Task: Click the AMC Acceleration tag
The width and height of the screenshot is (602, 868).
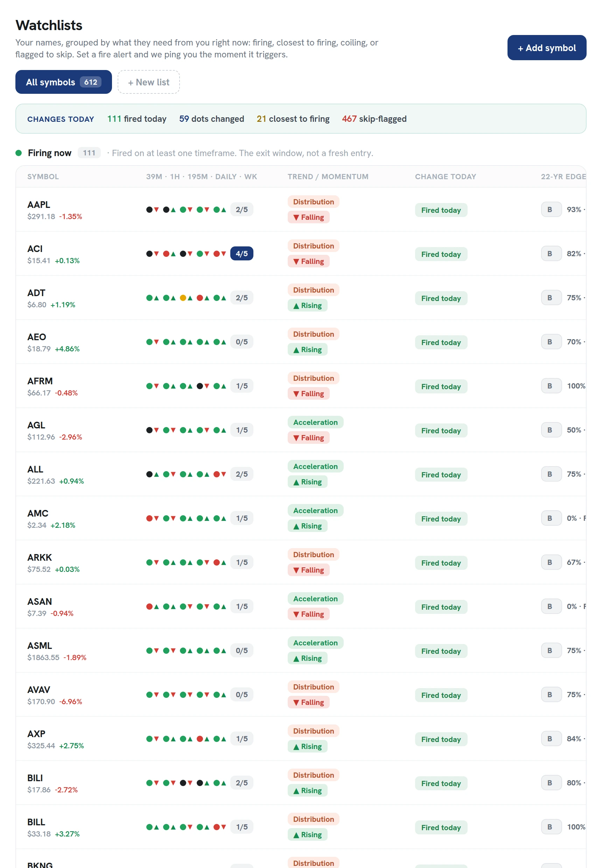Action: pos(315,510)
